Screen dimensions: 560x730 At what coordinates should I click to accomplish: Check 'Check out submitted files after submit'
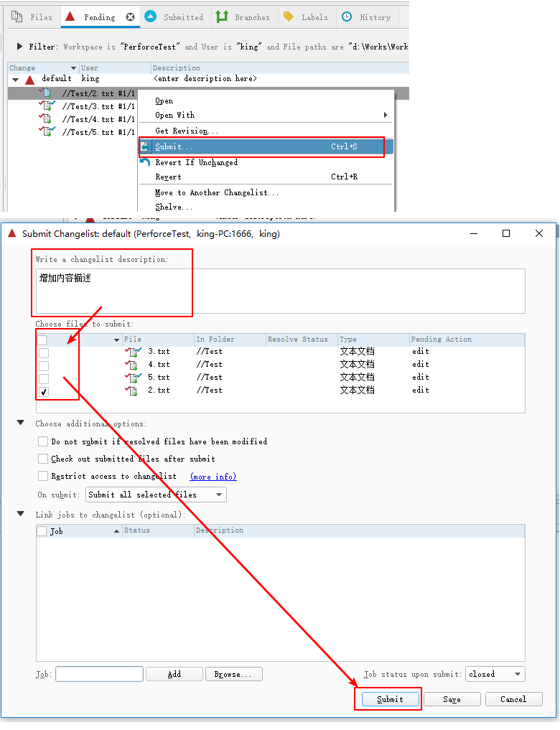click(x=43, y=459)
